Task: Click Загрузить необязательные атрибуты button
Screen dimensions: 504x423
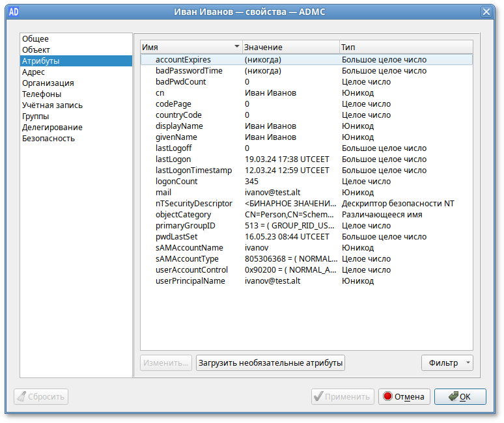Action: click(270, 362)
